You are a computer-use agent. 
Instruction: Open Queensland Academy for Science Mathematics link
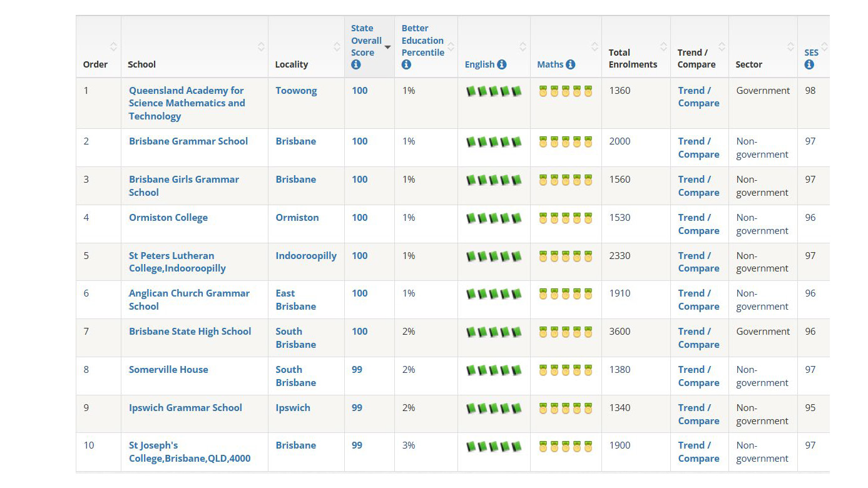[186, 103]
